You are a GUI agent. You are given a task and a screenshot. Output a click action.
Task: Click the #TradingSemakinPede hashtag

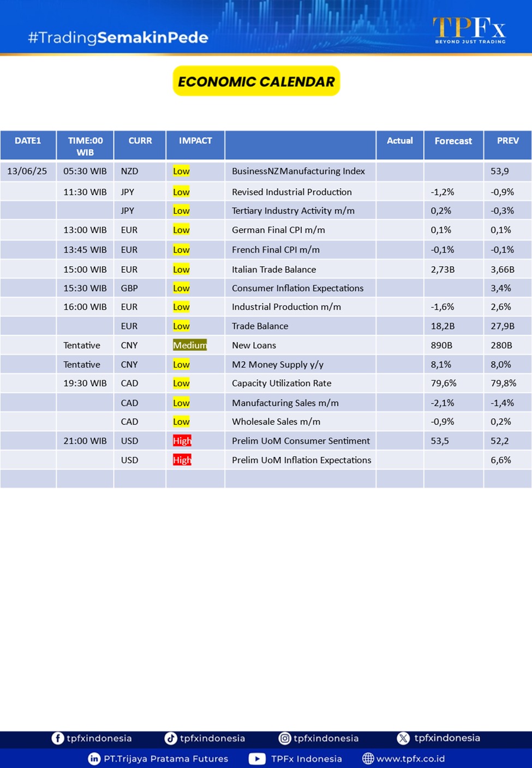(x=118, y=38)
